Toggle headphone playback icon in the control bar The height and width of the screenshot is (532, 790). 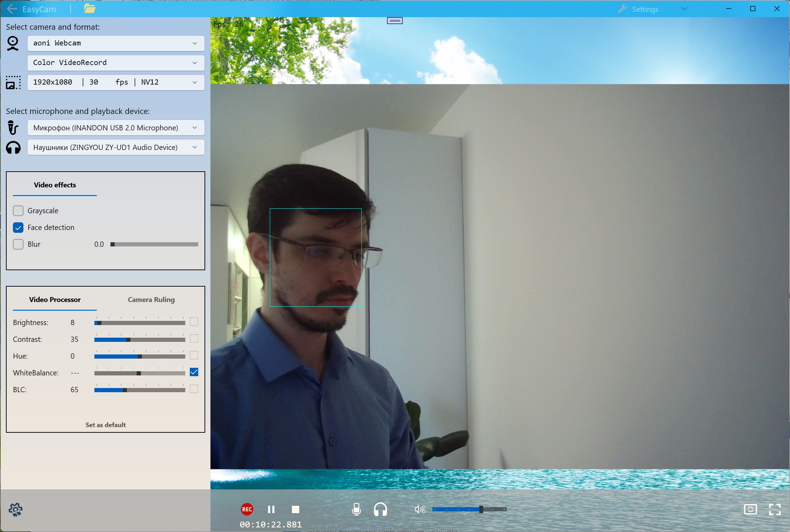click(380, 509)
